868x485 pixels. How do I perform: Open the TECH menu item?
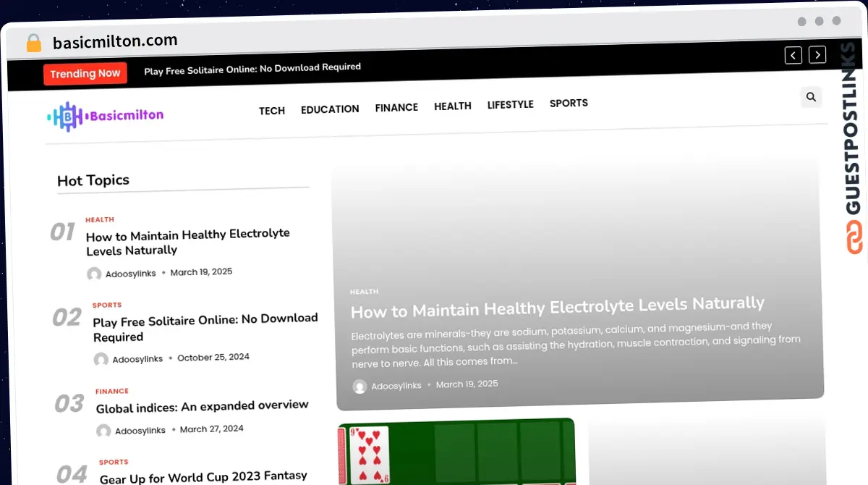pyautogui.click(x=272, y=111)
